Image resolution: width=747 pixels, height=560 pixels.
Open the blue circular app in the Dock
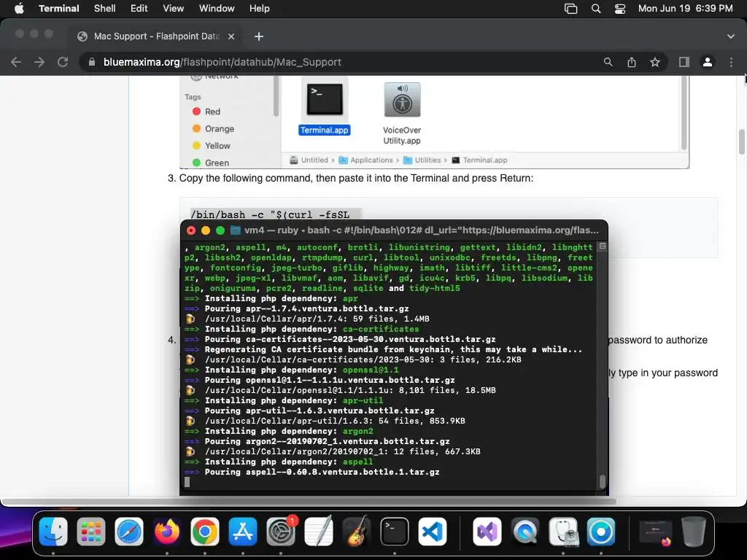click(x=601, y=532)
